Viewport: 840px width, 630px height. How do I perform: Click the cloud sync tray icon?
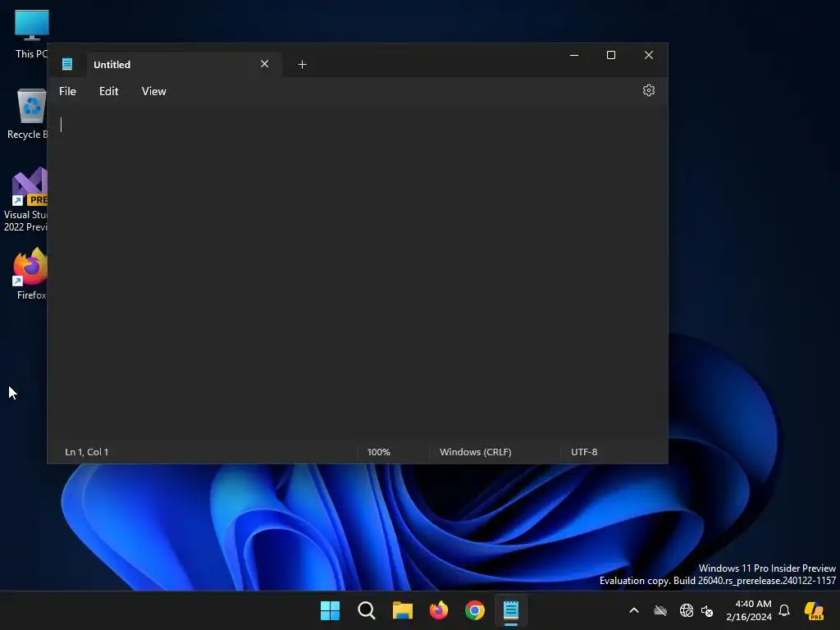tap(660, 610)
